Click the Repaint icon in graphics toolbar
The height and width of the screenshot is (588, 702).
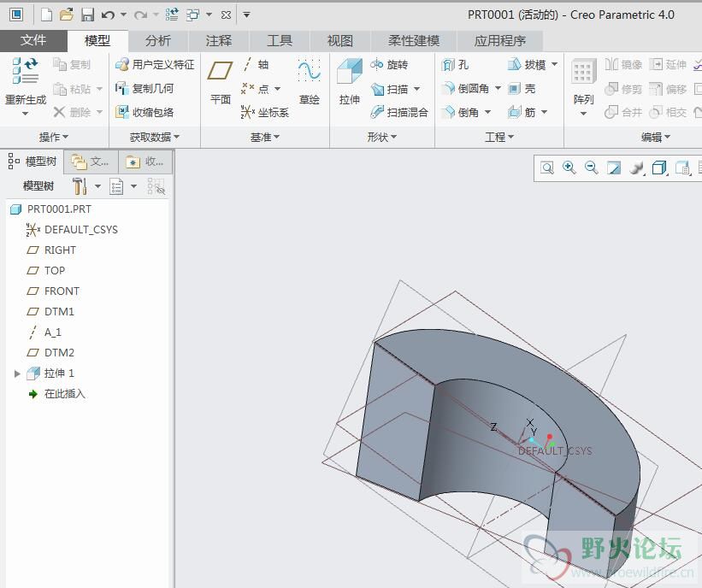coord(613,168)
